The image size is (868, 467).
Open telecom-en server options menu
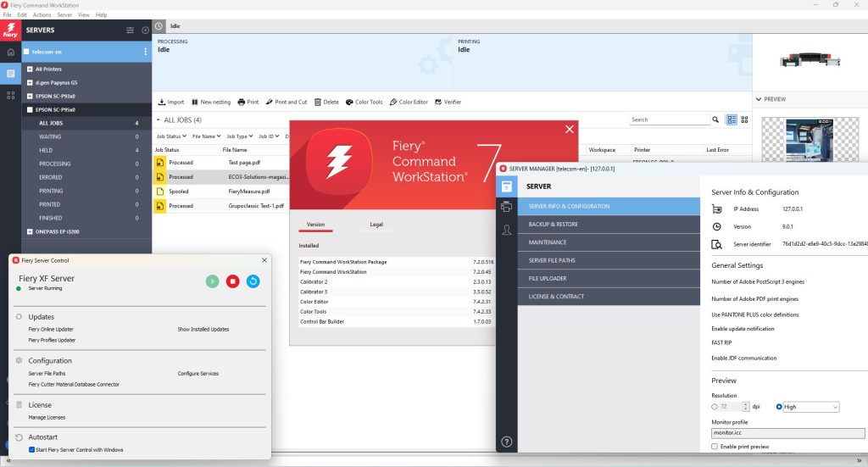tap(146, 52)
